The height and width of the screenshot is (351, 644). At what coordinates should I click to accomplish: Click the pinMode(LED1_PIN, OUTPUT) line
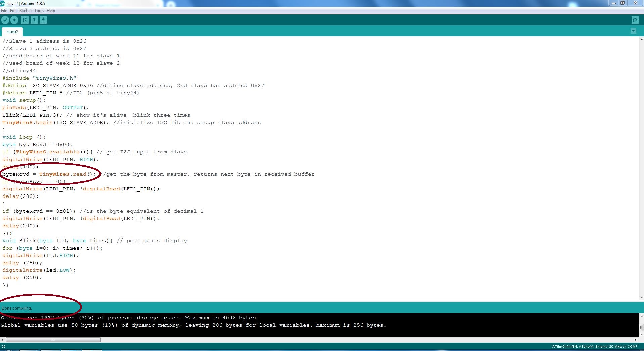pos(46,107)
